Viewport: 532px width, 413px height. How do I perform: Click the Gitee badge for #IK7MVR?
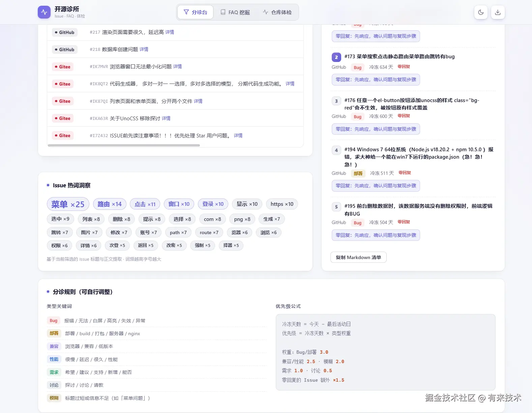[63, 67]
